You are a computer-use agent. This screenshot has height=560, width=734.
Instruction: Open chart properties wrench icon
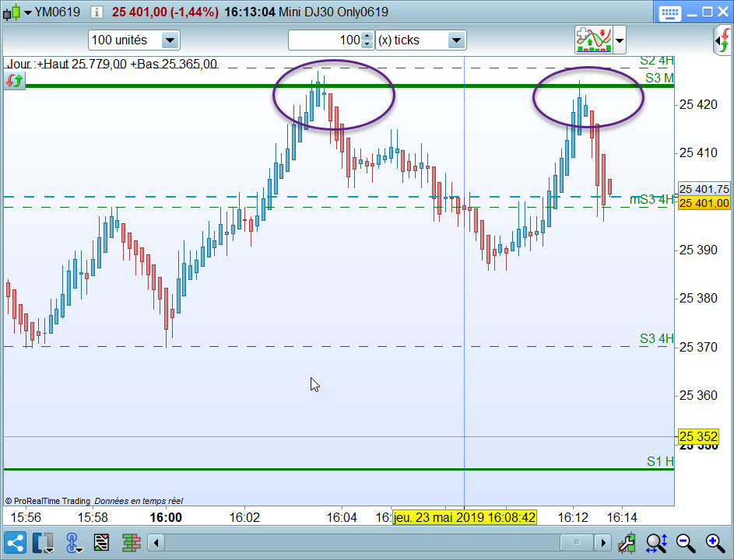627,543
